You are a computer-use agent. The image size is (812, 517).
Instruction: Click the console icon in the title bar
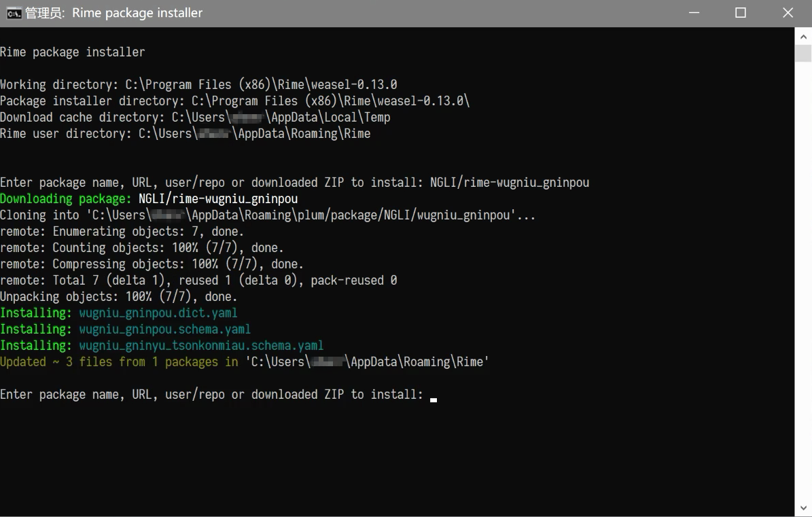coord(13,13)
